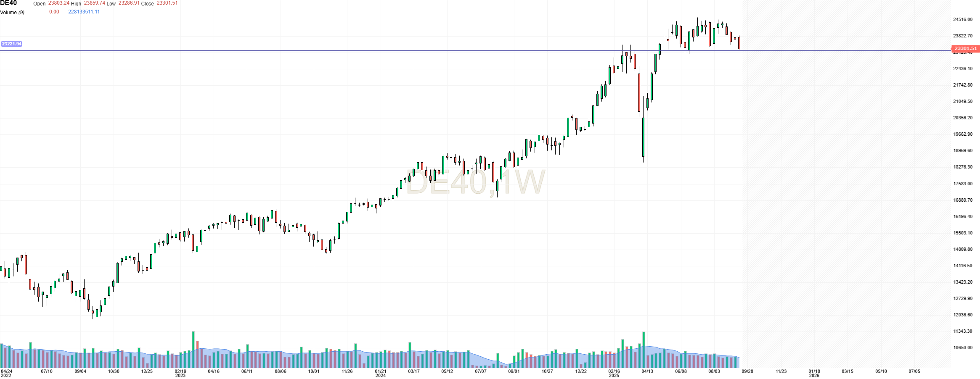
Task: Click the DE40,1W watermark text
Action: pyautogui.click(x=475, y=182)
